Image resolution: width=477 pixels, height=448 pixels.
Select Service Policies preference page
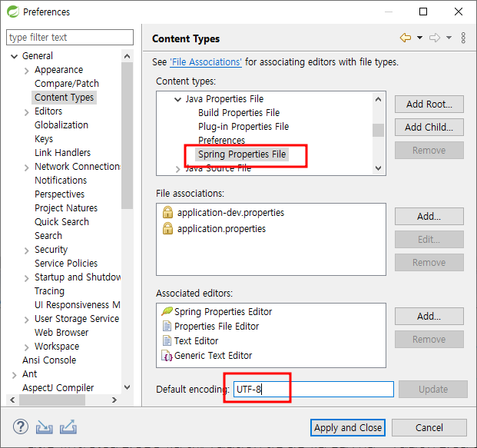66,264
